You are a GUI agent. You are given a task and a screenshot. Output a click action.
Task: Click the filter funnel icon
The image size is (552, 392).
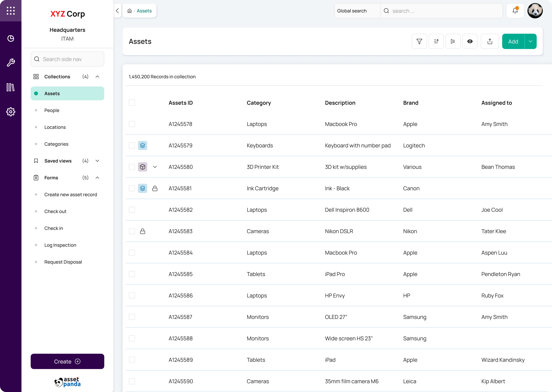pyautogui.click(x=419, y=41)
